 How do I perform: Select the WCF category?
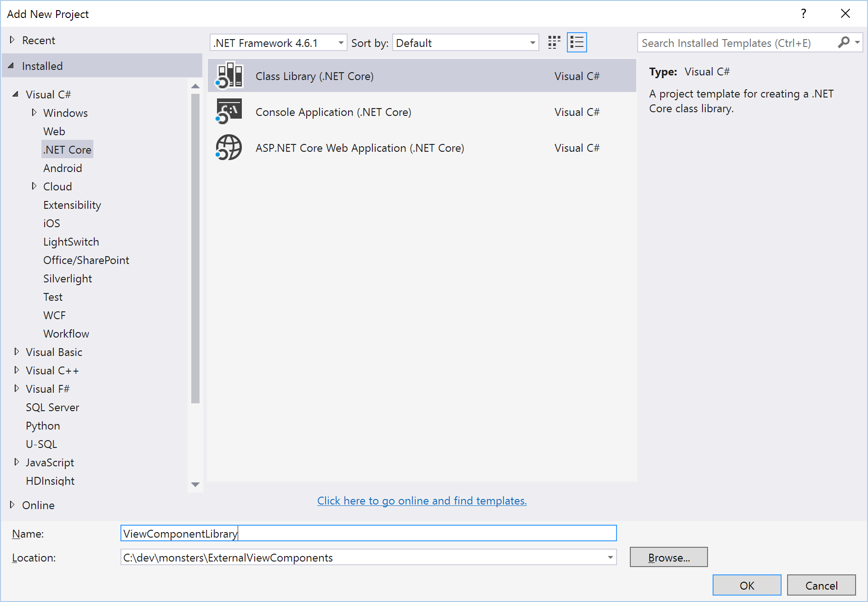coord(54,315)
